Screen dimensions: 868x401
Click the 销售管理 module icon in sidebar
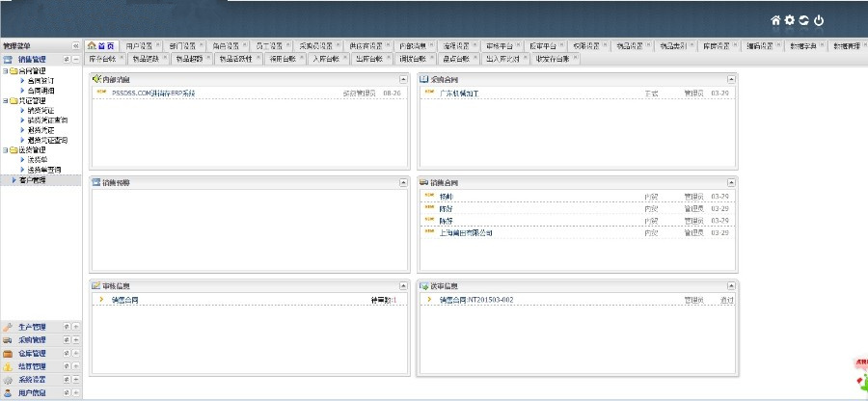(8, 59)
